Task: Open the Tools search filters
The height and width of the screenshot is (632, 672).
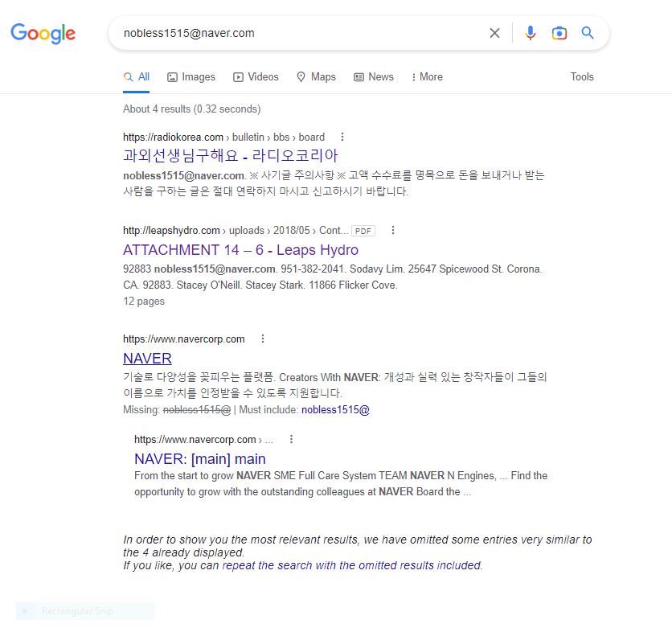Action: point(582,77)
